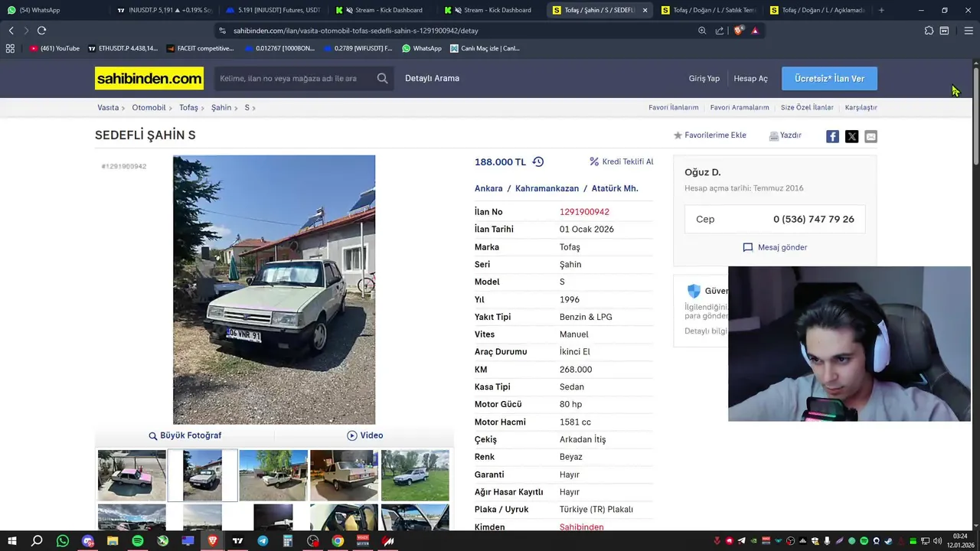Select third thumbnail, car on grass
The image size is (980, 551).
[273, 475]
